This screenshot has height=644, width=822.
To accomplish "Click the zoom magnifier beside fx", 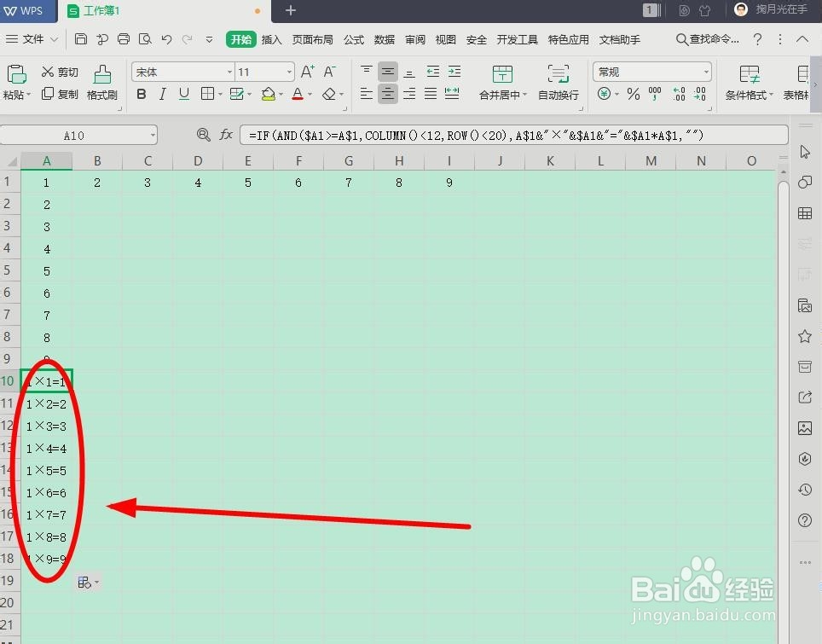I will (204, 135).
